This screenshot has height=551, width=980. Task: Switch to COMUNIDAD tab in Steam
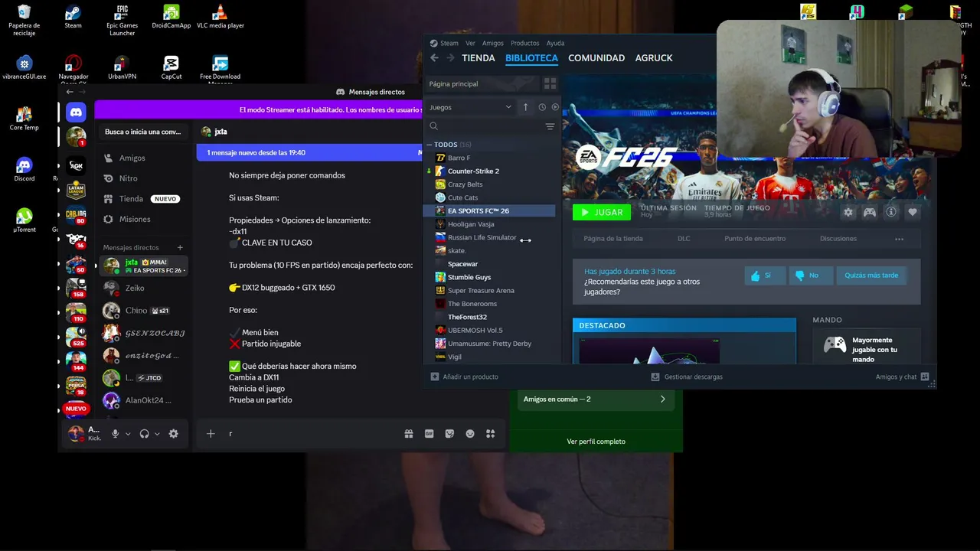596,58
